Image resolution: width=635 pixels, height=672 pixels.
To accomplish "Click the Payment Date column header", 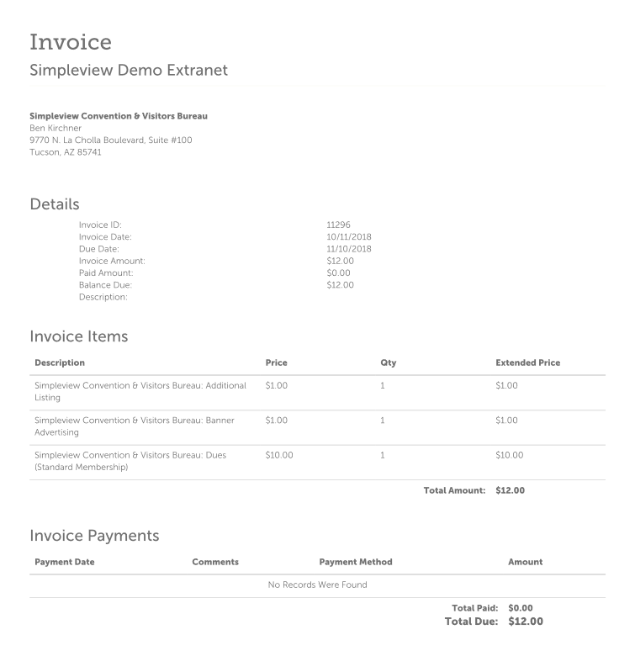I will tap(65, 562).
